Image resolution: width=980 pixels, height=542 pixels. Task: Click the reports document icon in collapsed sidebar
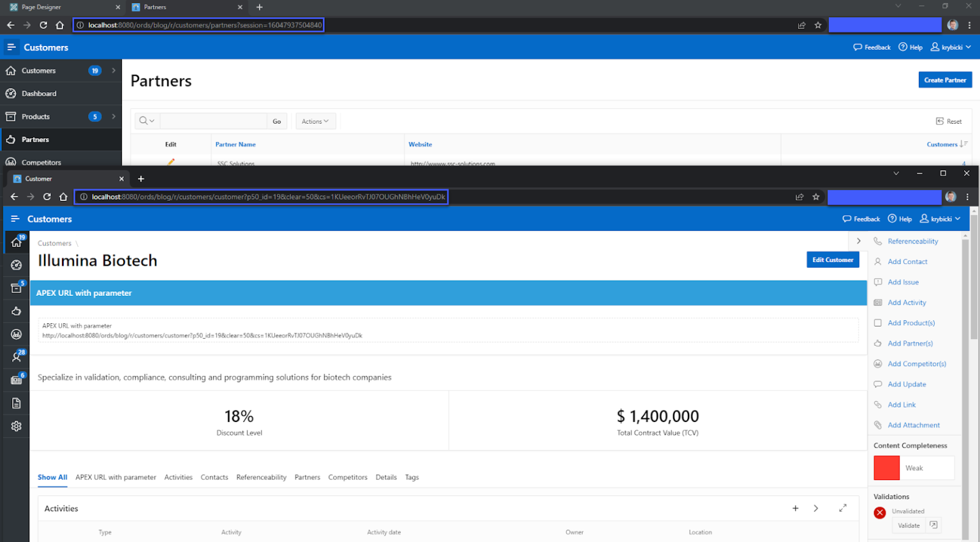pos(17,403)
